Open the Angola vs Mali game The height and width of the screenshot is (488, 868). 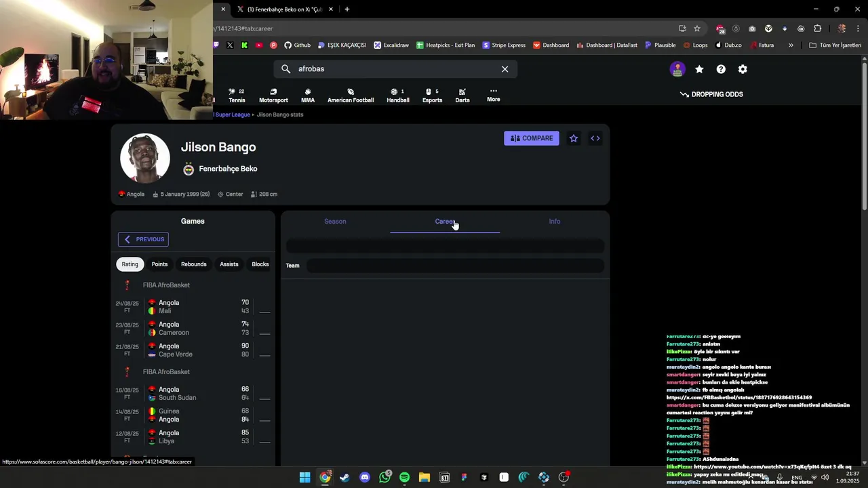click(193, 307)
